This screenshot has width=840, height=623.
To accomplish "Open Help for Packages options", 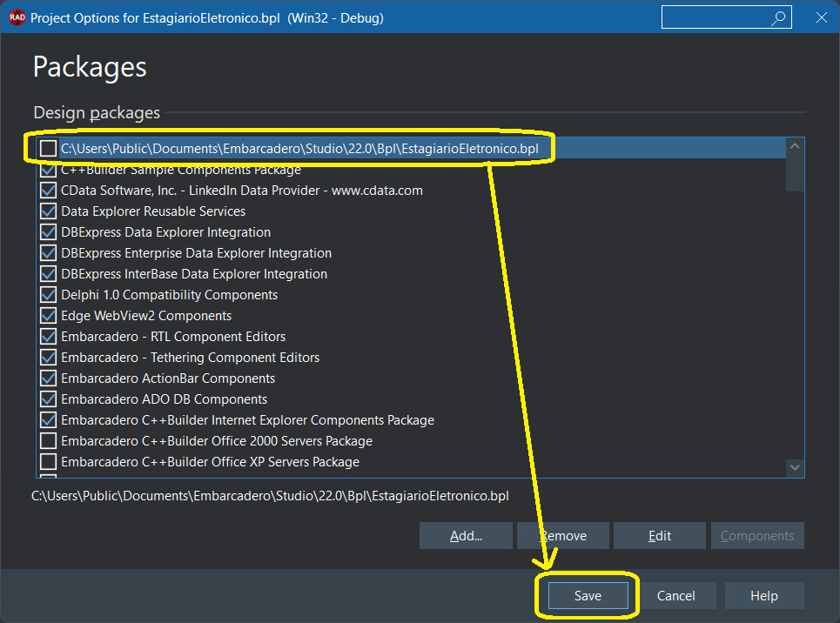I will click(x=763, y=596).
